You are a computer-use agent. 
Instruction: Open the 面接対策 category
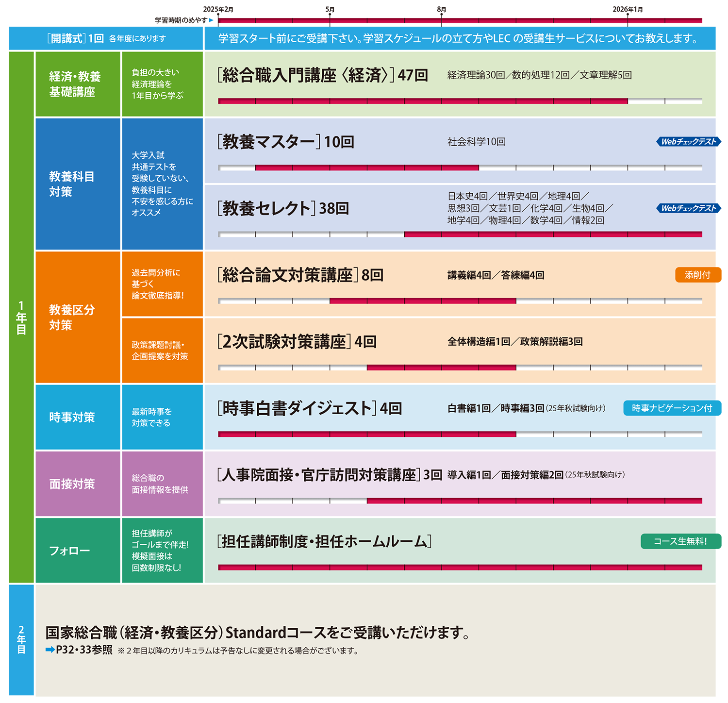click(78, 484)
